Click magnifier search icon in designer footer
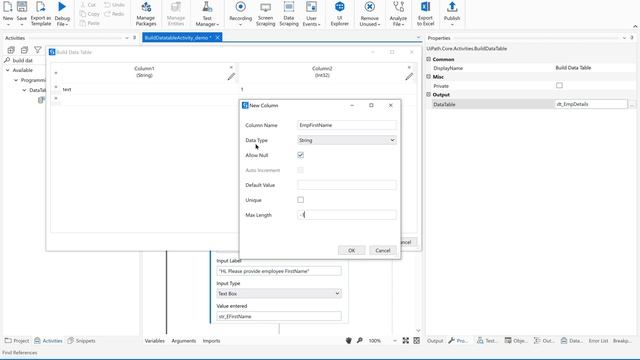Image resolution: width=640 pixels, height=360 pixels. 360,340
